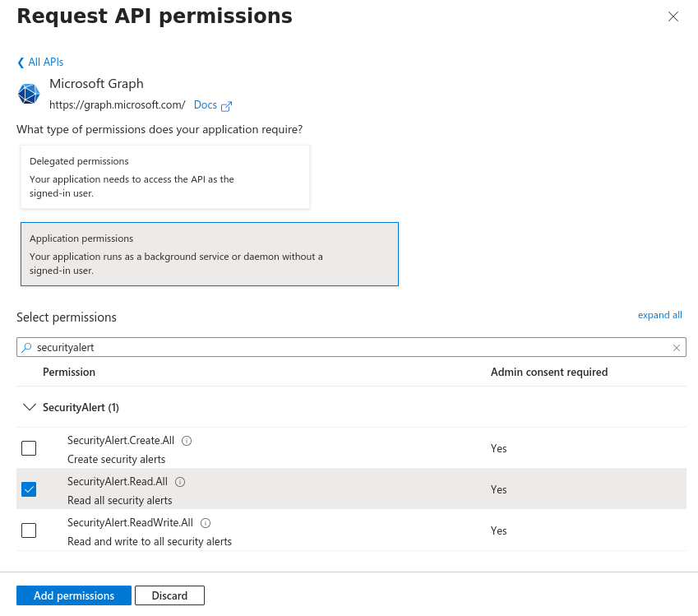The width and height of the screenshot is (698, 616).
Task: Click Admin consent required column header
Action: 549,372
